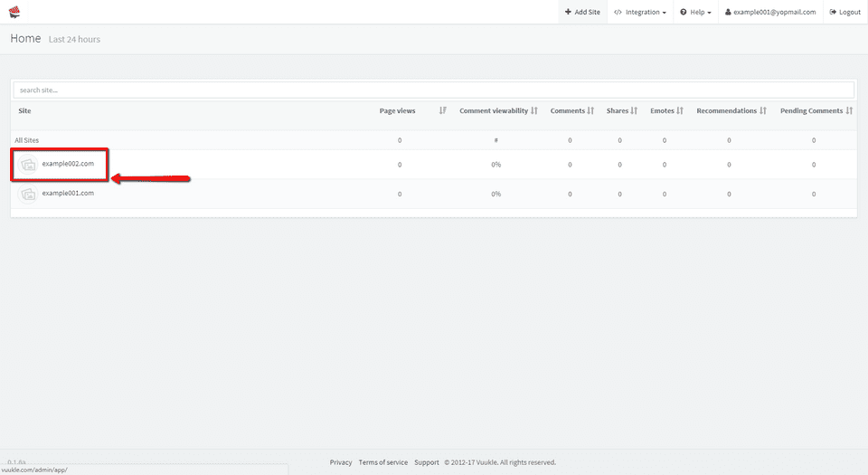This screenshot has height=475, width=868.
Task: Click the example001.com site thumbnail icon
Action: pyautogui.click(x=28, y=194)
